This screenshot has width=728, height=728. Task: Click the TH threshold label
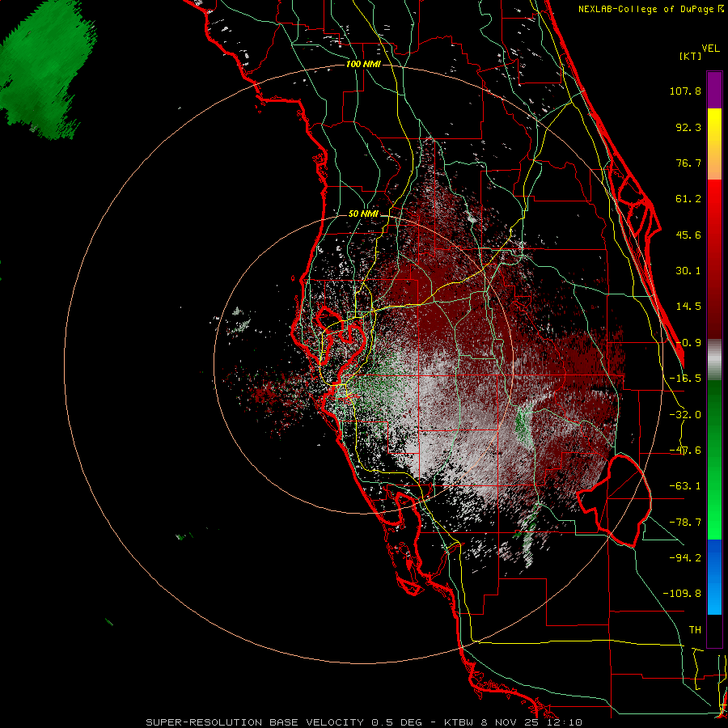coord(695,630)
